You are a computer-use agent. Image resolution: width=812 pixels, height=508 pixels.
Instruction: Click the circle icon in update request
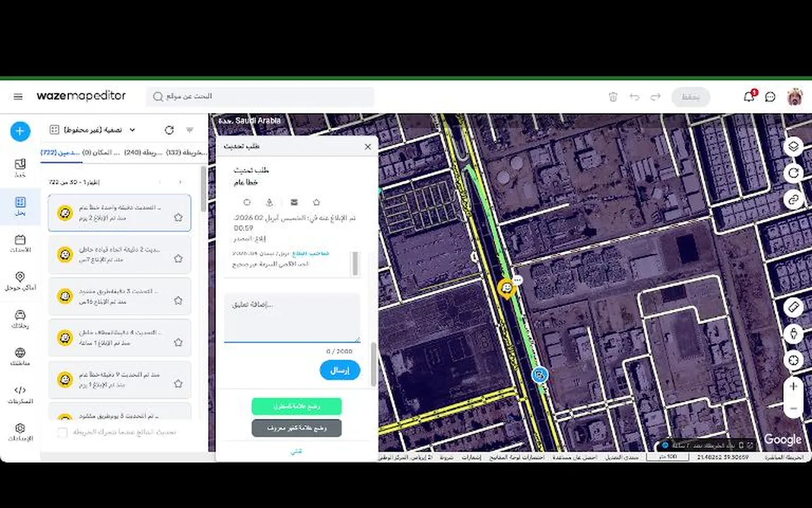(247, 202)
